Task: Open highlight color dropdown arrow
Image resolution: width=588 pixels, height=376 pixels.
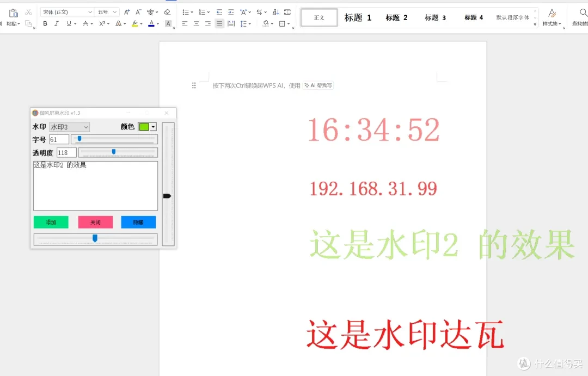Action: tap(142, 23)
